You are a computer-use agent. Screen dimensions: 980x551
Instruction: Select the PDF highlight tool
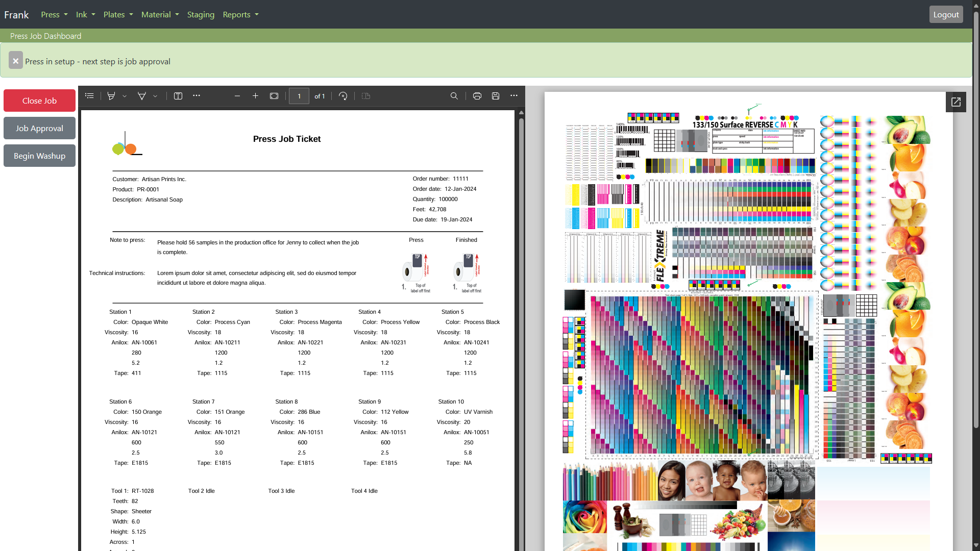(x=111, y=96)
